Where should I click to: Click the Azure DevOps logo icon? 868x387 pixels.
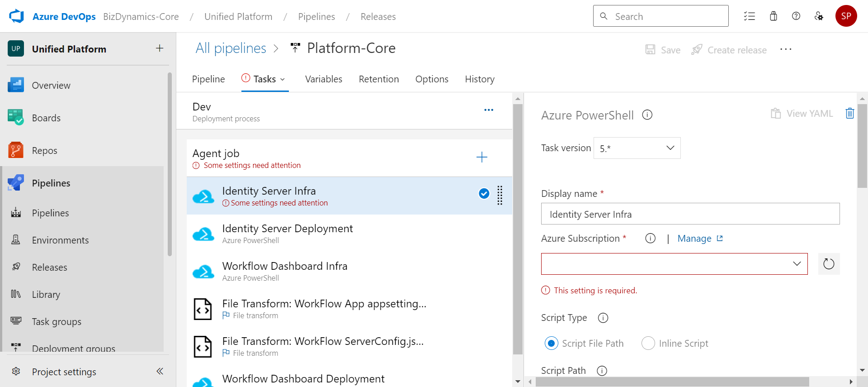pos(17,16)
